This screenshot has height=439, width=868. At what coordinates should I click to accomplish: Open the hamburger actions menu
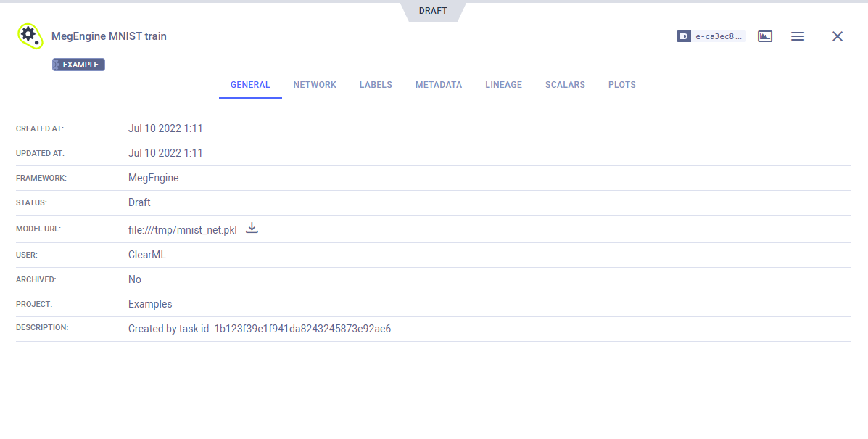point(797,36)
